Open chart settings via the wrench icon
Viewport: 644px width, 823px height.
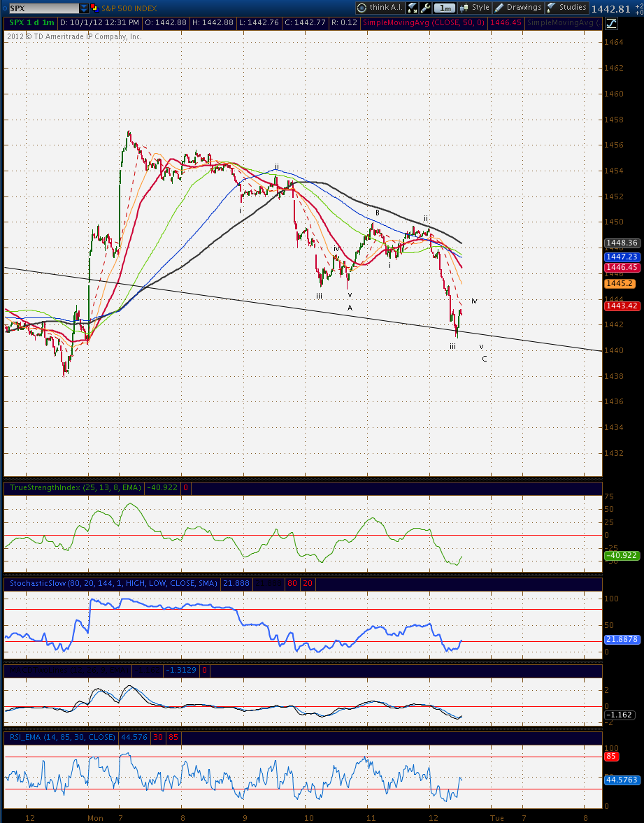pos(425,8)
